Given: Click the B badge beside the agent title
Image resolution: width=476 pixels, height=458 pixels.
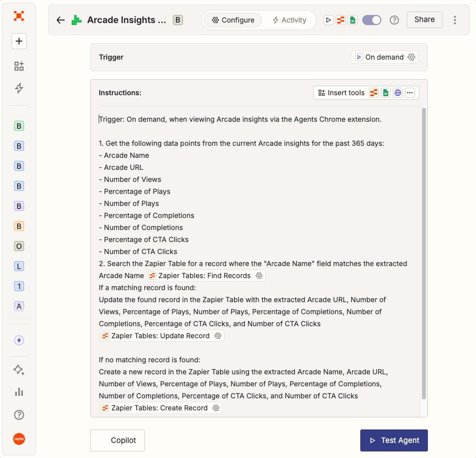Looking at the screenshot, I should click(x=178, y=20).
